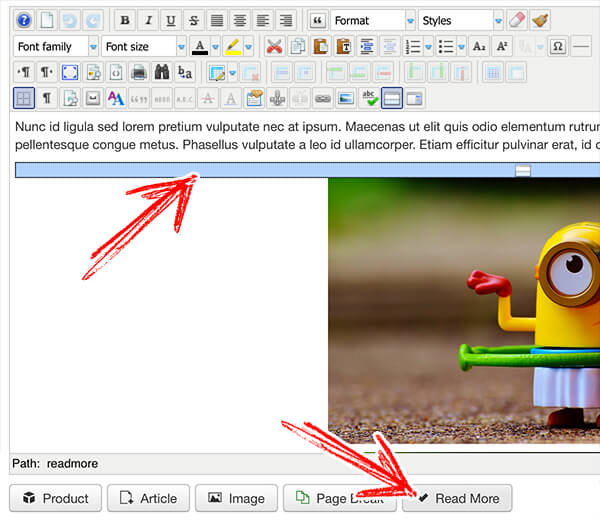600x520 pixels.
Task: Cut selection with the scissors icon
Action: (x=274, y=47)
